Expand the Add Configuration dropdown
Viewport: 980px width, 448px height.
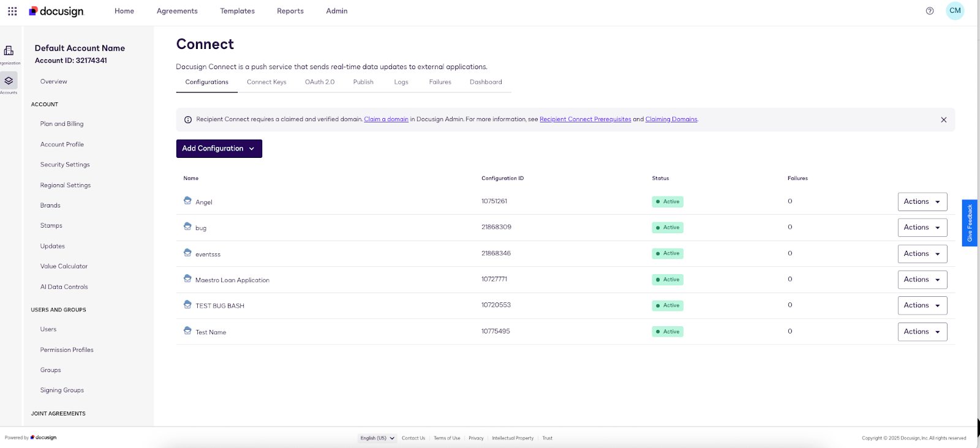click(x=219, y=149)
